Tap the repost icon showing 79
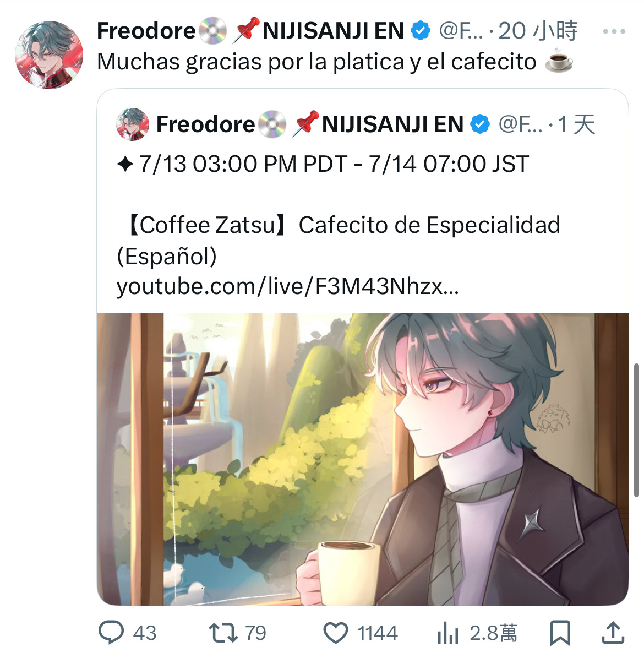The image size is (644, 669). [223, 633]
